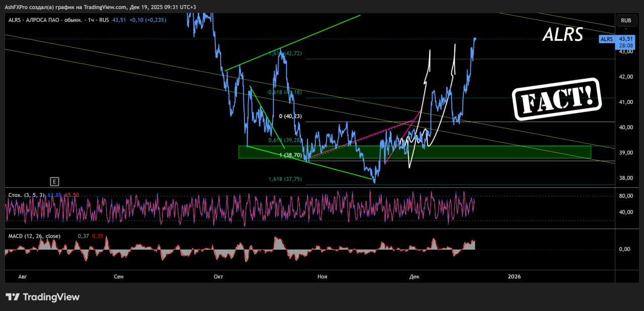Click the countdown timer 28:08 label
The height and width of the screenshot is (311, 644).
click(x=625, y=45)
